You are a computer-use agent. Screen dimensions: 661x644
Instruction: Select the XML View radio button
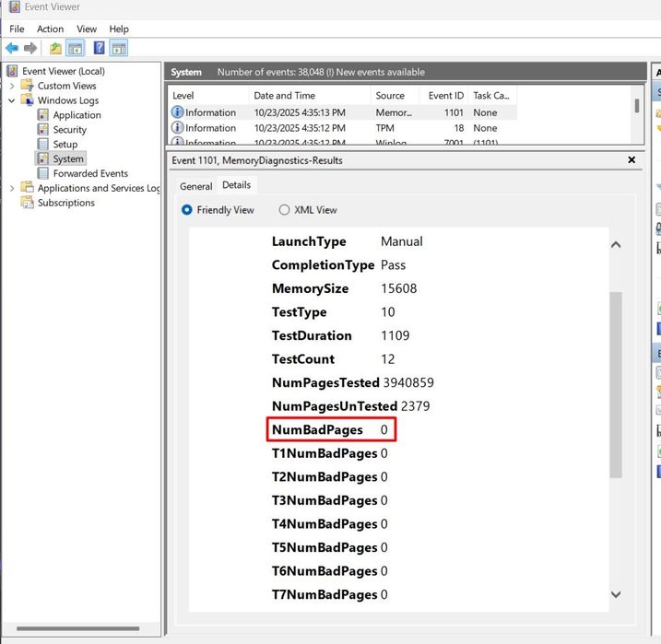click(284, 210)
